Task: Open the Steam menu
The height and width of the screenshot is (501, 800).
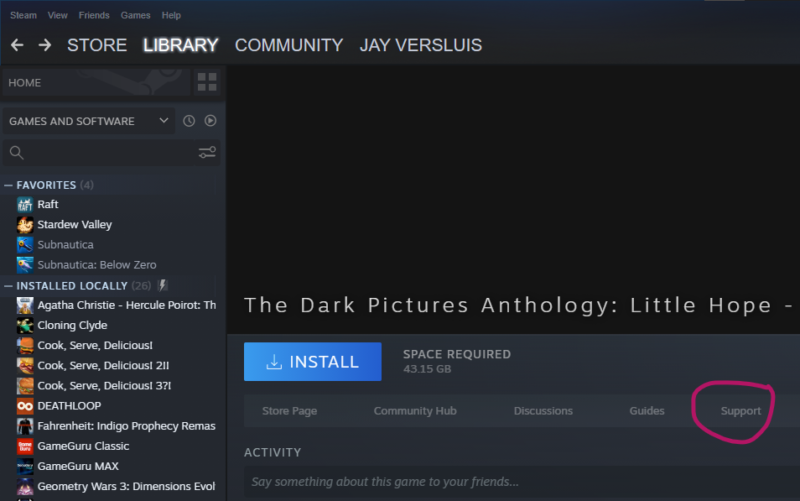Action: pos(23,15)
